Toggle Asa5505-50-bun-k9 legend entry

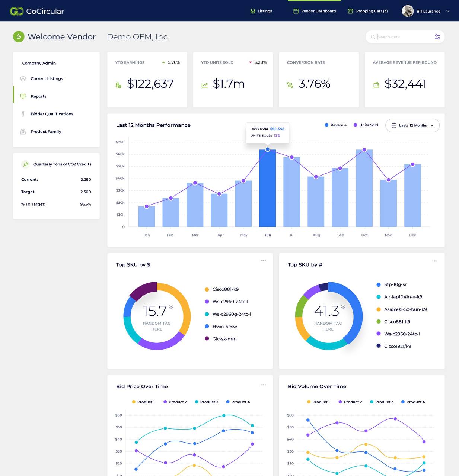(402, 309)
